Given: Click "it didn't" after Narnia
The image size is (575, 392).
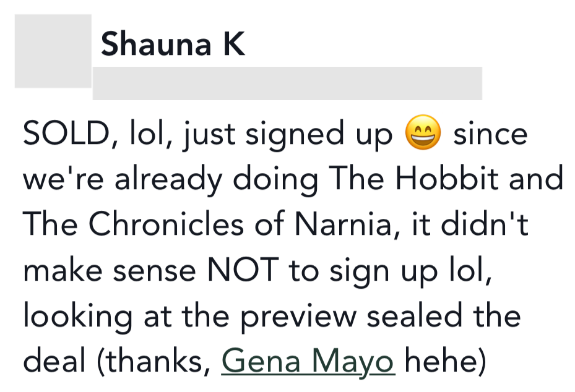Looking at the screenshot, I should (470, 223).
